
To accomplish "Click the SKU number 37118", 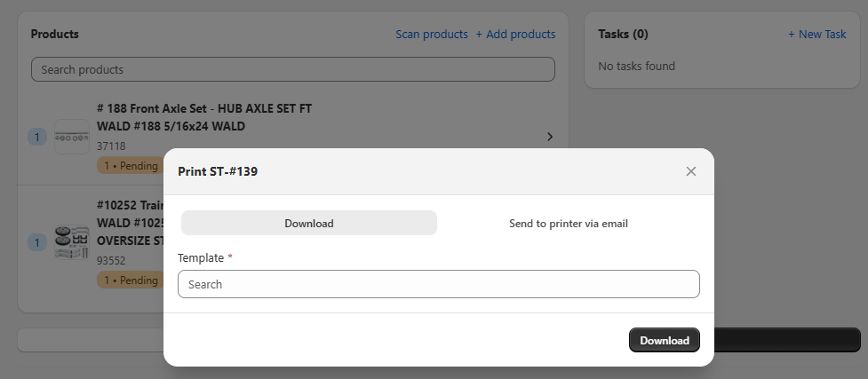I will (111, 146).
